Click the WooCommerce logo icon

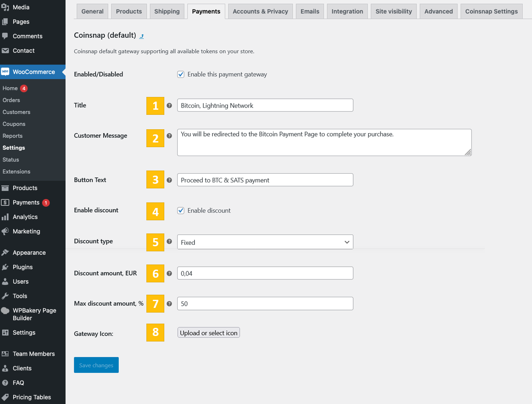pyautogui.click(x=5, y=72)
